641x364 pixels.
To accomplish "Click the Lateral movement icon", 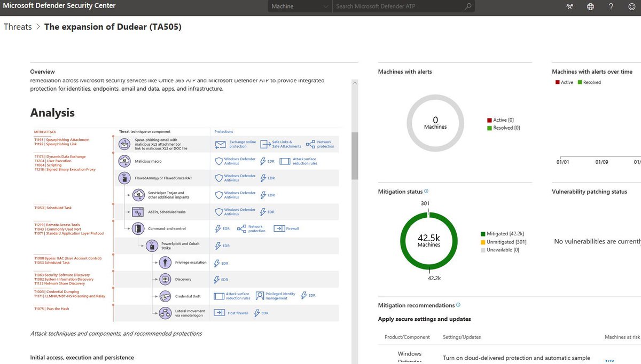I will [165, 313].
